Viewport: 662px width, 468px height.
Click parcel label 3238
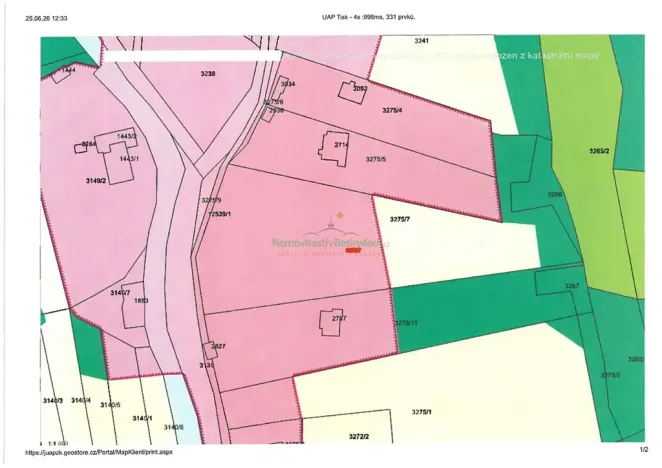click(208, 73)
